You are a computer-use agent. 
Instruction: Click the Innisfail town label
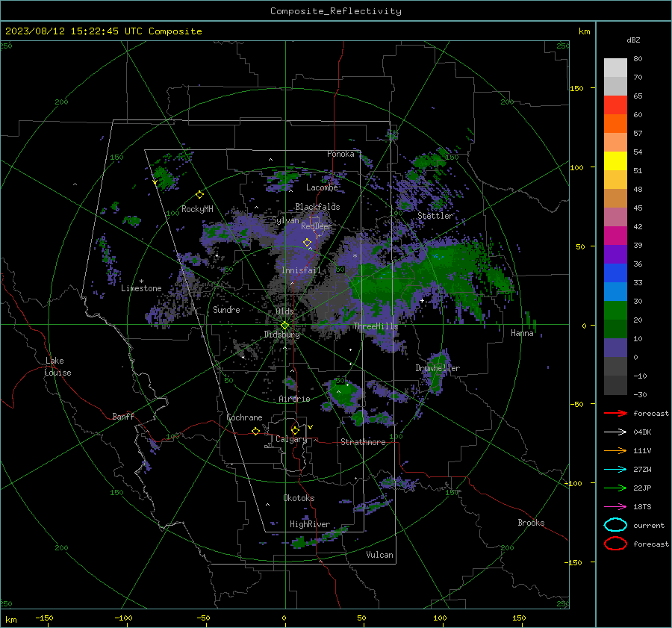(x=301, y=270)
